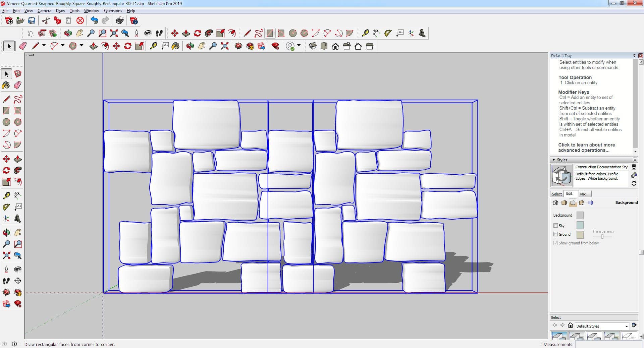This screenshot has height=348, width=644.
Task: Click the Undo arrow icon
Action: tap(94, 21)
